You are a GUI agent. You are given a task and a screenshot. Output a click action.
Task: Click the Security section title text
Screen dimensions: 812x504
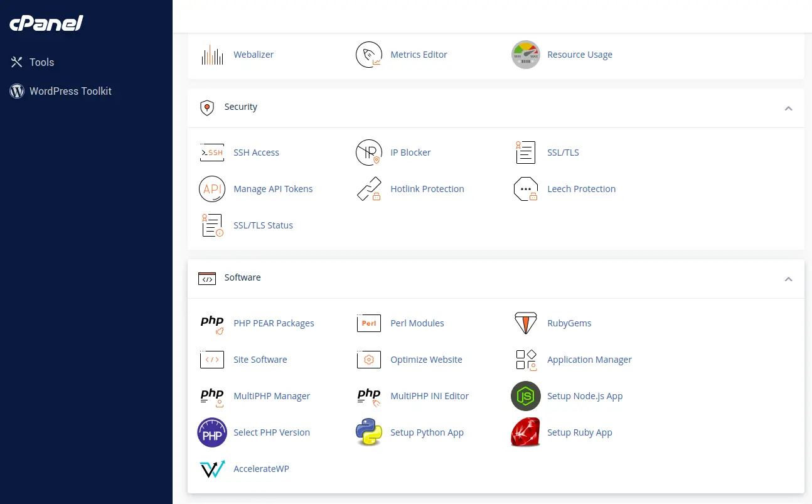click(241, 107)
